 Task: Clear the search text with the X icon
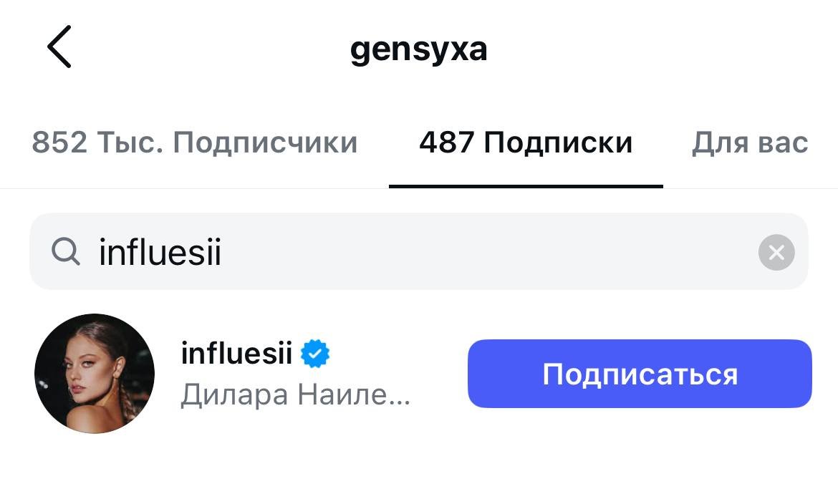pos(776,252)
